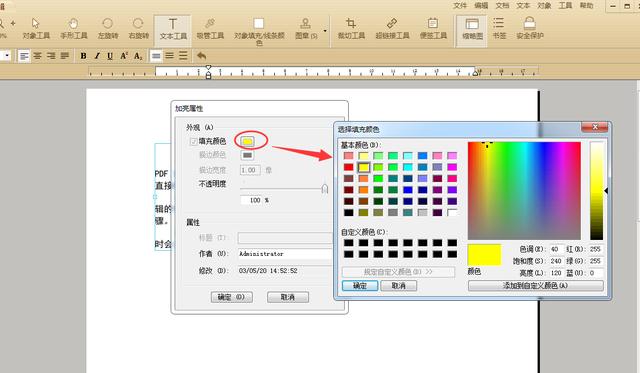
Task: Open 对象填充/线条颜色 fill and line color
Action: [259, 31]
